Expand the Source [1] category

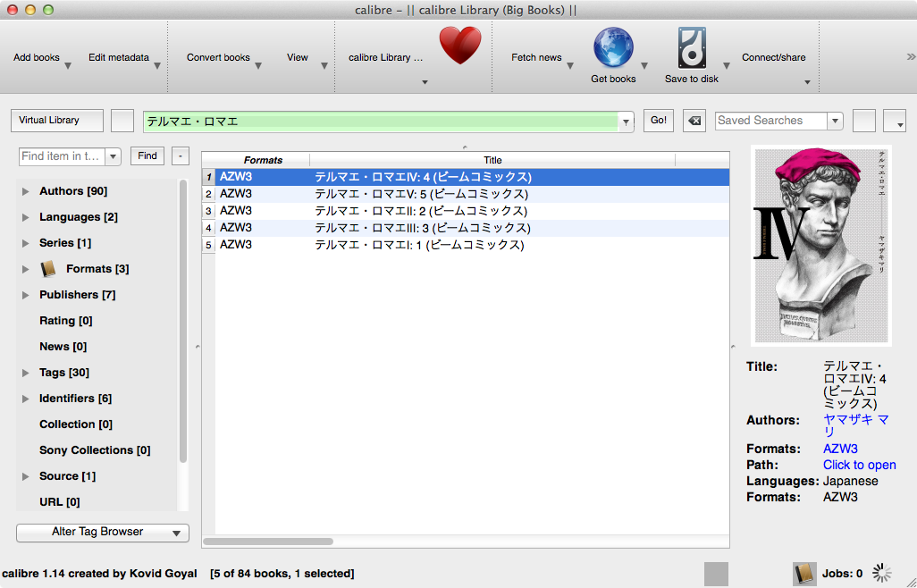tap(26, 476)
